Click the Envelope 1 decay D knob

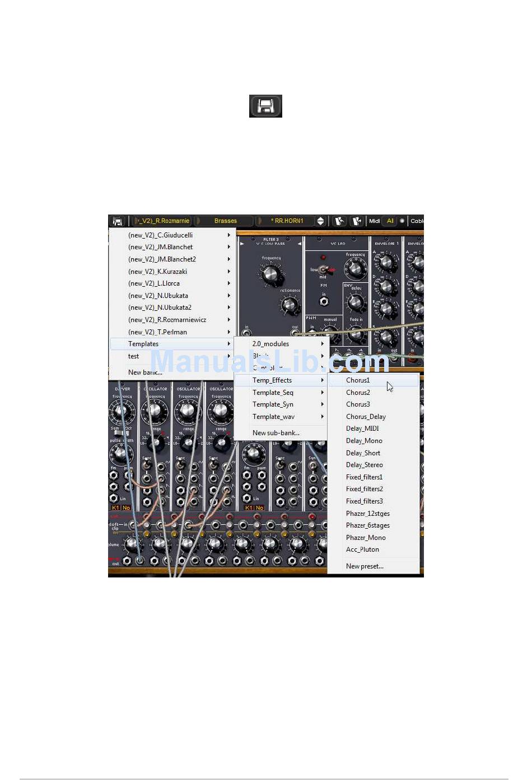point(386,286)
